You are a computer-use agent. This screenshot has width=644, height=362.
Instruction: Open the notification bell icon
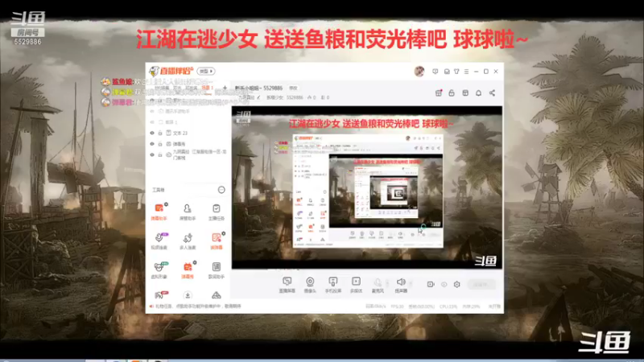(x=478, y=93)
